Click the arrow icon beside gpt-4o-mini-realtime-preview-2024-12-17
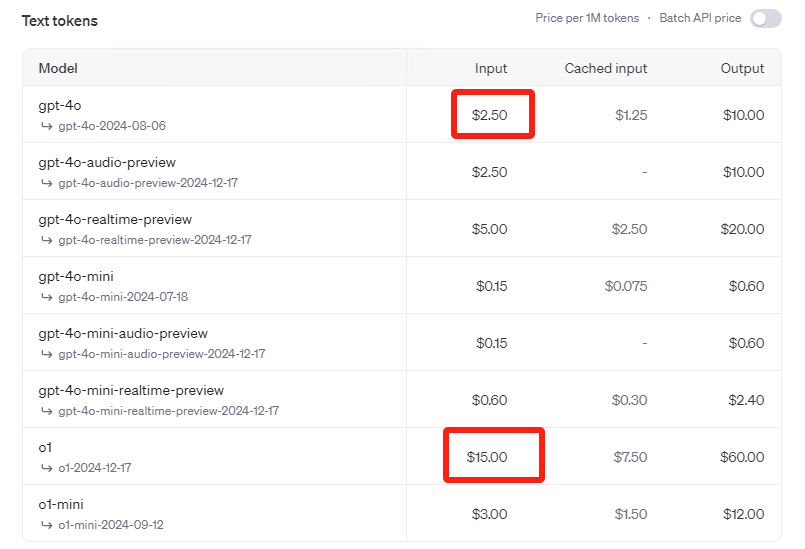The image size is (805, 549). point(46,411)
